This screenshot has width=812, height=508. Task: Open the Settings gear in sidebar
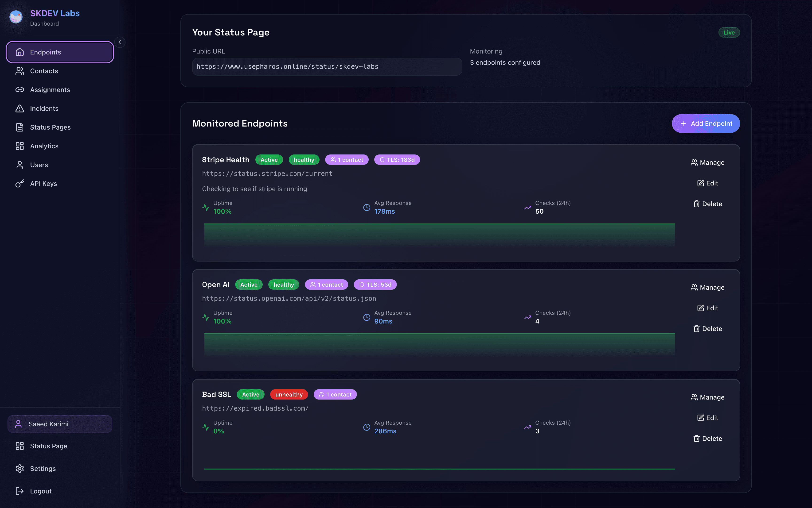pyautogui.click(x=20, y=468)
